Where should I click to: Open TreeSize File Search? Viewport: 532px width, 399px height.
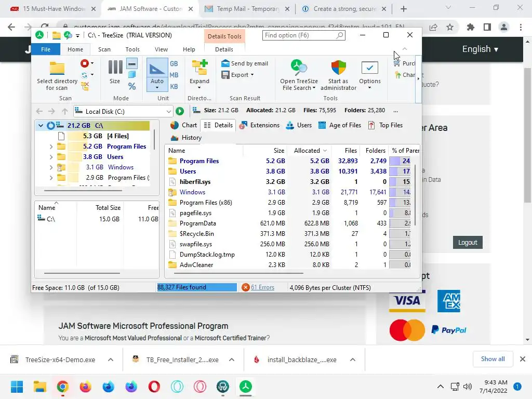click(299, 75)
